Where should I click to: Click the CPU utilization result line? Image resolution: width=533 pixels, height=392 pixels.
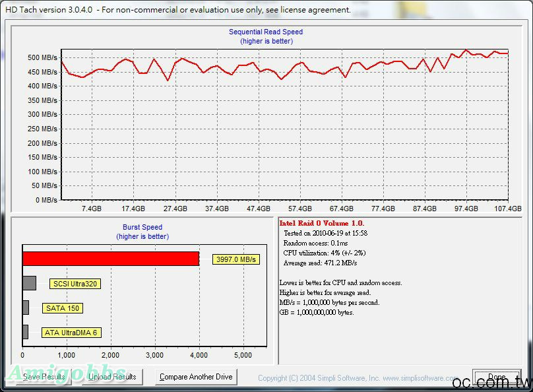tap(324, 253)
